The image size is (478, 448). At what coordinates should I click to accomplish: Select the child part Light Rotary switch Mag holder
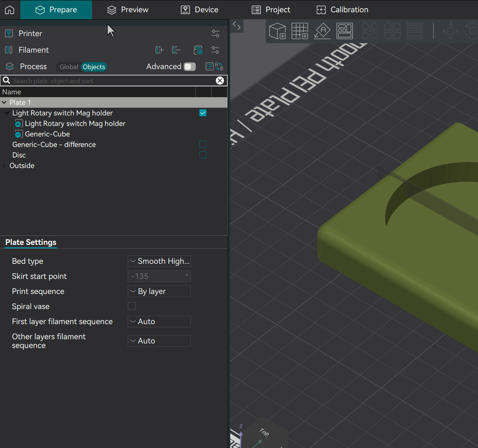point(75,123)
